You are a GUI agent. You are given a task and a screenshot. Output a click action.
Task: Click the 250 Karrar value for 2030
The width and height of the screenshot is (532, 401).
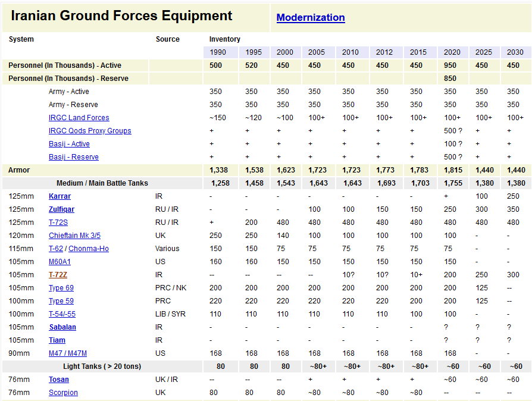click(x=513, y=196)
